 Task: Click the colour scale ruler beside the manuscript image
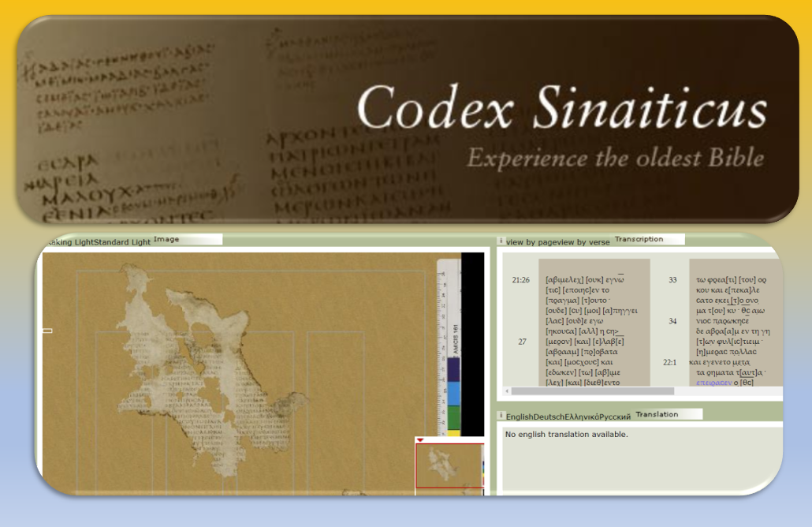(x=449, y=347)
